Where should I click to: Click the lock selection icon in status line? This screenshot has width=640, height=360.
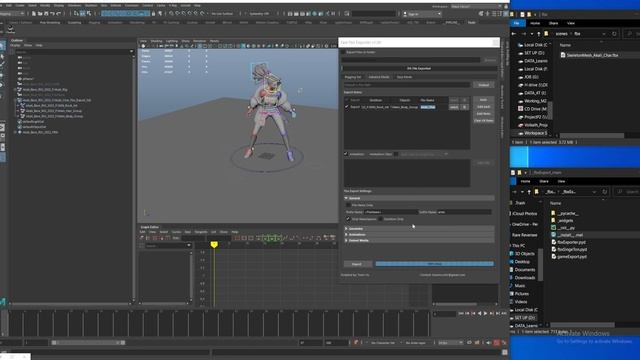coord(153,13)
